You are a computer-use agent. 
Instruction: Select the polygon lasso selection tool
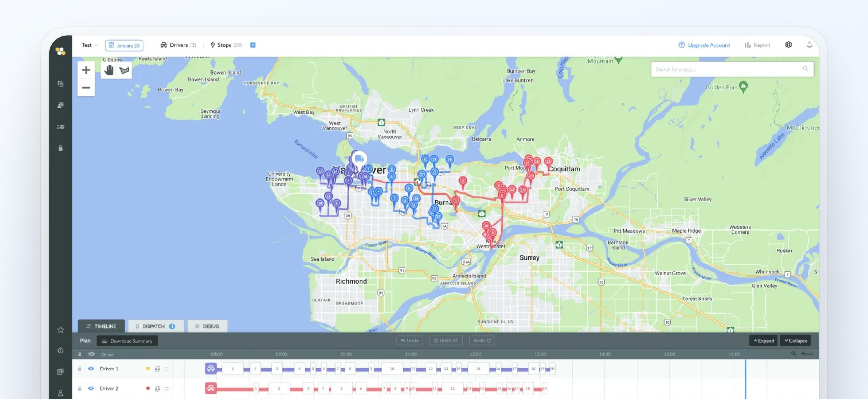tap(124, 70)
